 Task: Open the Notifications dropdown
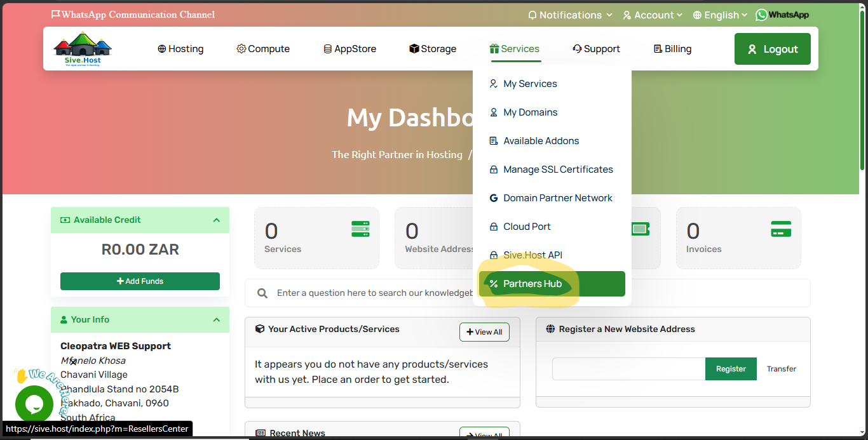(570, 15)
